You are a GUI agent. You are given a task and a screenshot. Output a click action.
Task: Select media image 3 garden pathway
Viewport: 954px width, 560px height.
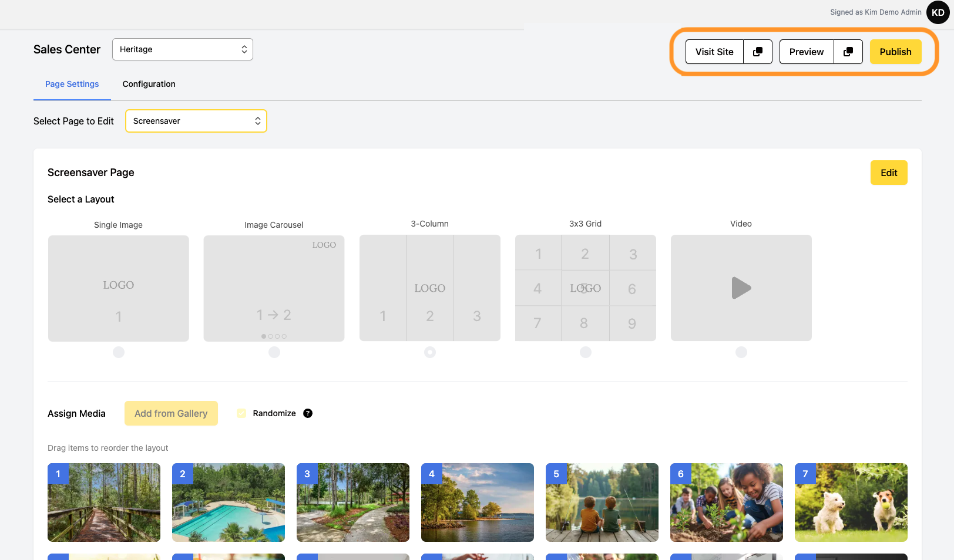tap(353, 502)
